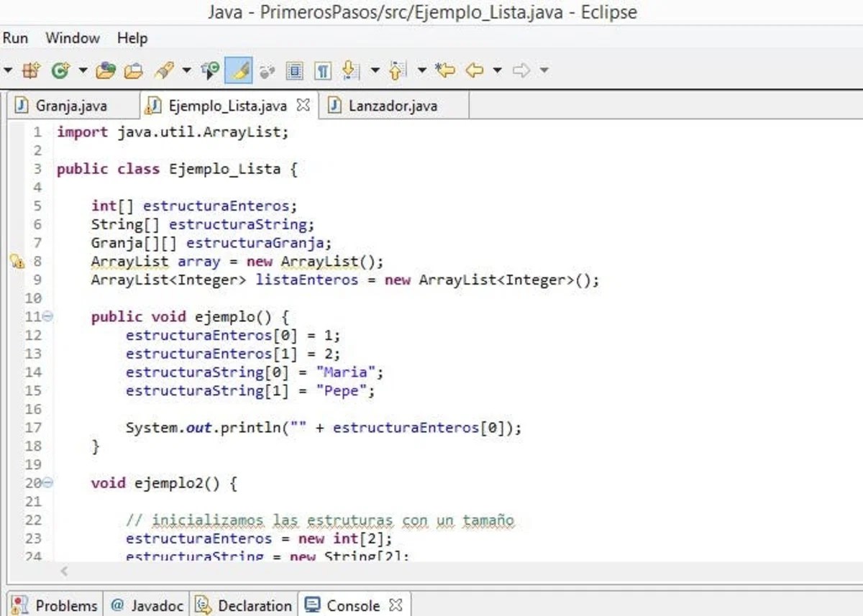This screenshot has width=863, height=616.
Task: Click the New Java Package icon
Action: pos(31,70)
